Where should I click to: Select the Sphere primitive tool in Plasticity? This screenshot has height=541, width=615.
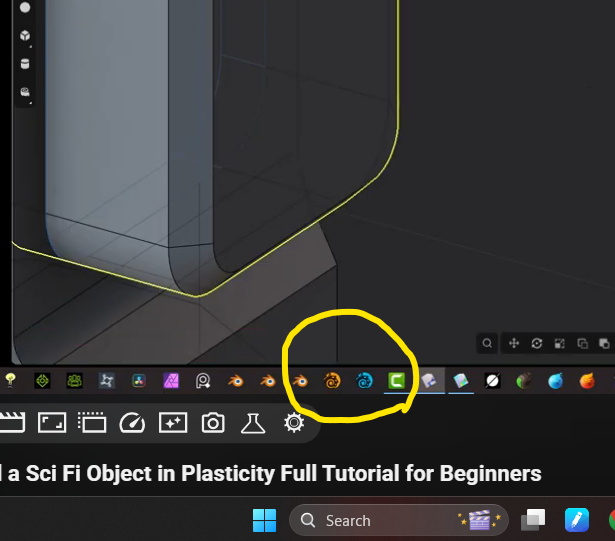[x=25, y=7]
